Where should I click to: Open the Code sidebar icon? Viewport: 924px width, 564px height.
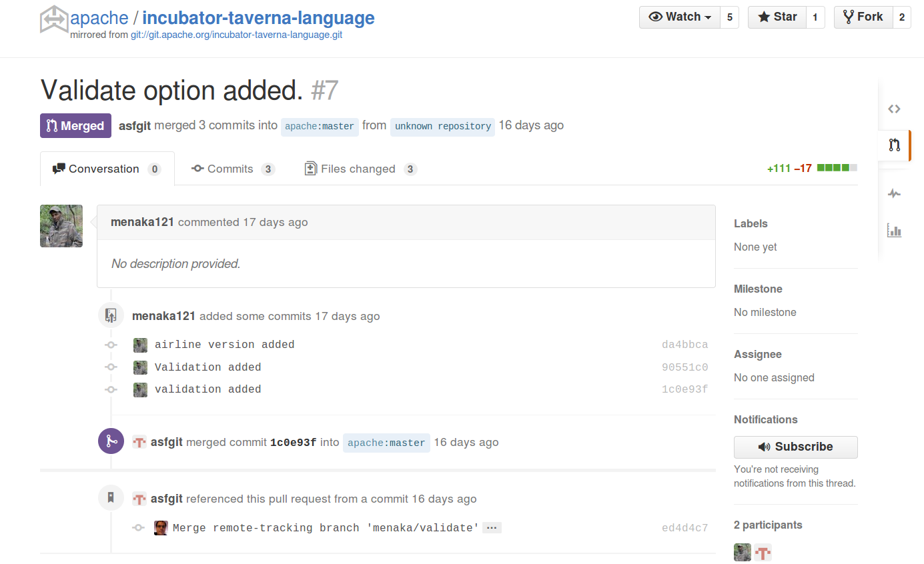[x=894, y=109]
